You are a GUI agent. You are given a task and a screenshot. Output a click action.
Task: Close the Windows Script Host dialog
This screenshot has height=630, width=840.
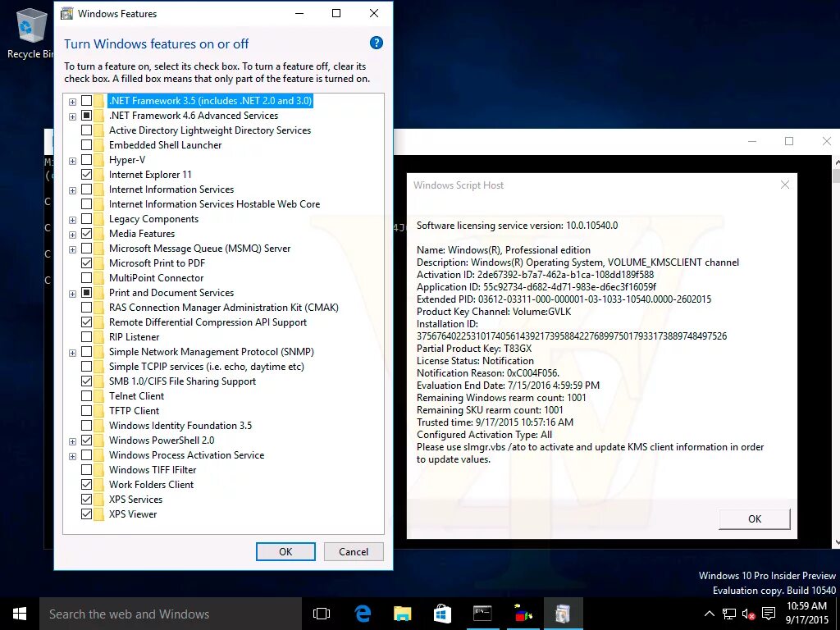pos(785,185)
